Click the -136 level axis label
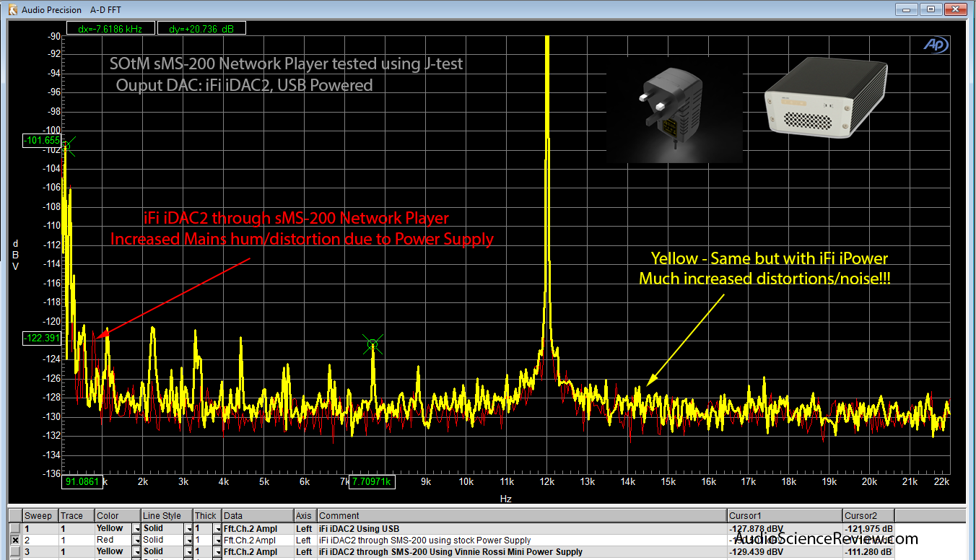This screenshot has height=560, width=976. tap(52, 473)
